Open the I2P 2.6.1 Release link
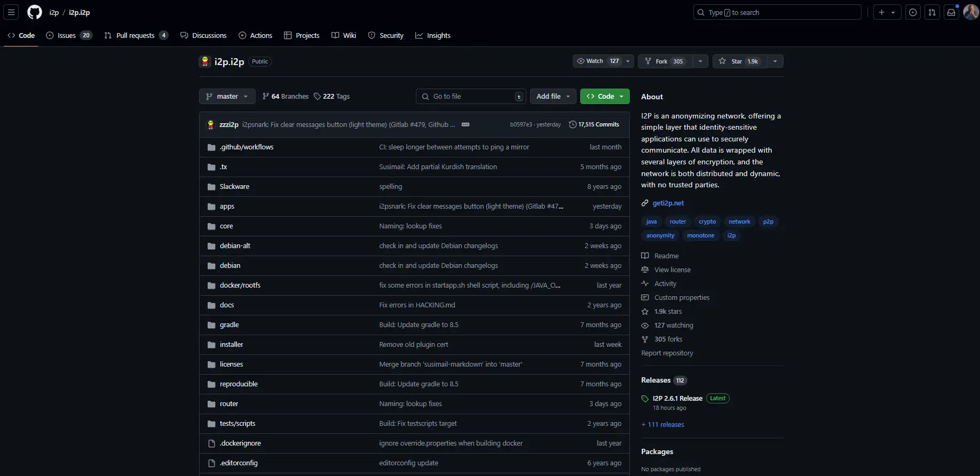This screenshot has height=476, width=980. (x=677, y=399)
